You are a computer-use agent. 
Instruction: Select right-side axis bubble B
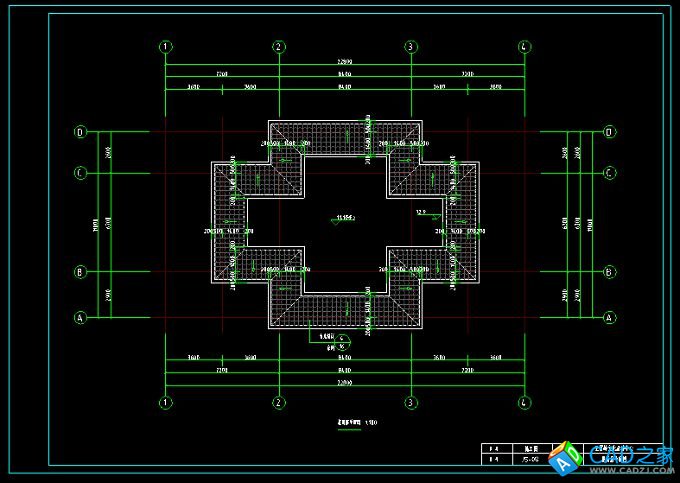[x=609, y=271]
